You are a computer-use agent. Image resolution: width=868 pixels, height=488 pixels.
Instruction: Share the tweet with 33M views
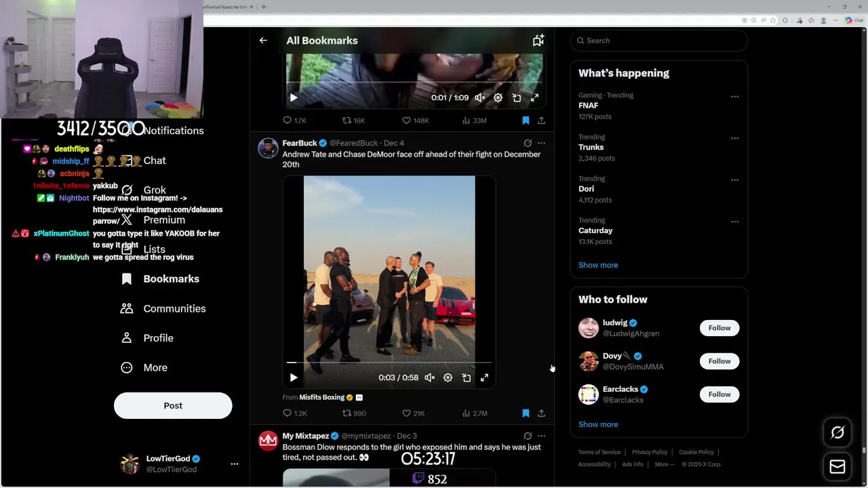tap(541, 121)
